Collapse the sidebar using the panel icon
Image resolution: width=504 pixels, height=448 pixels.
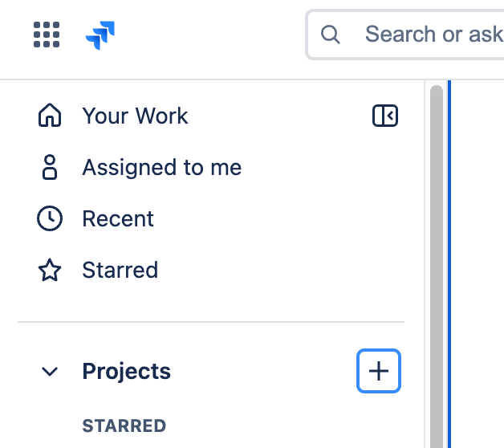[x=385, y=116]
